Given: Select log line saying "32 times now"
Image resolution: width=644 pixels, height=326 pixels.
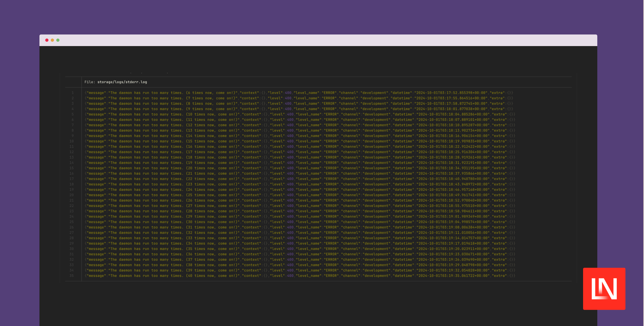Looking at the screenshot, I should click(300, 233).
